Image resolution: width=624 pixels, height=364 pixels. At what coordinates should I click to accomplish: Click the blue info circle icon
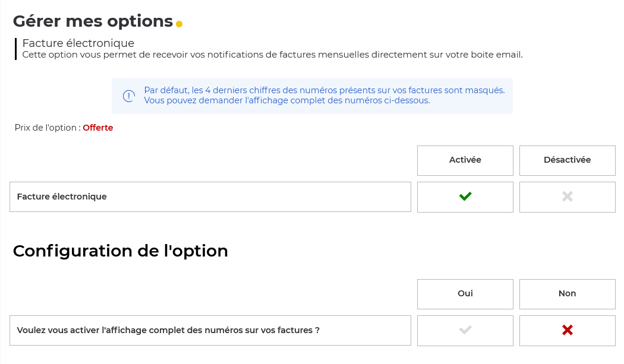[129, 96]
